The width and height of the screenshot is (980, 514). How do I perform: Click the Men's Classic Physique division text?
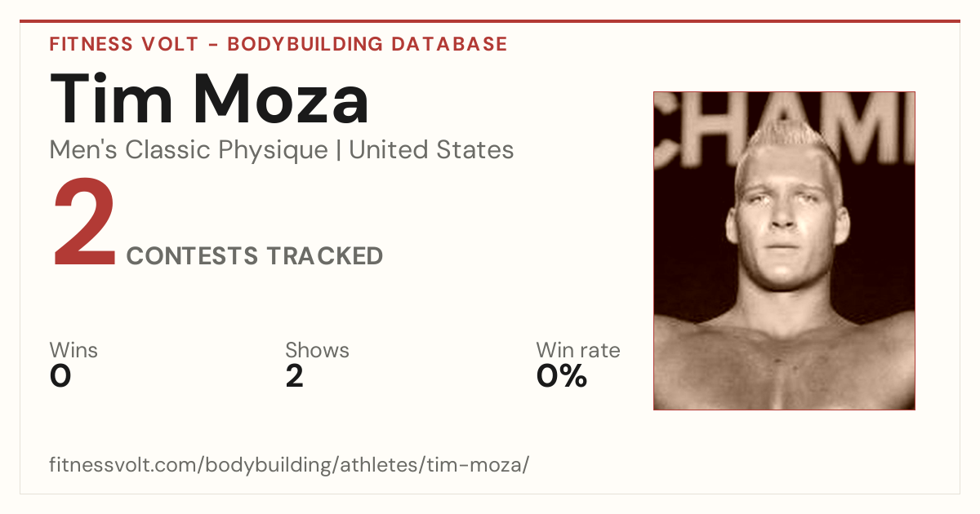189,150
